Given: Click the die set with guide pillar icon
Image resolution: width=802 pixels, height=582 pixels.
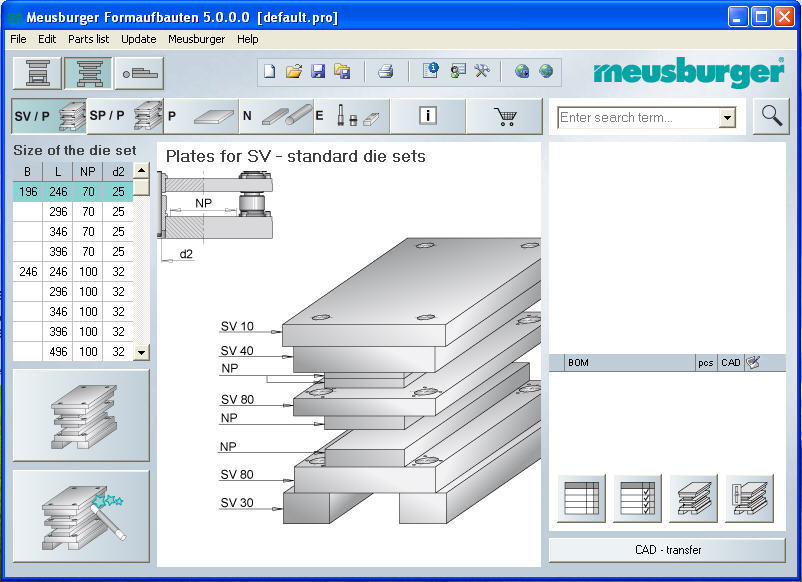Looking at the screenshot, I should [749, 498].
